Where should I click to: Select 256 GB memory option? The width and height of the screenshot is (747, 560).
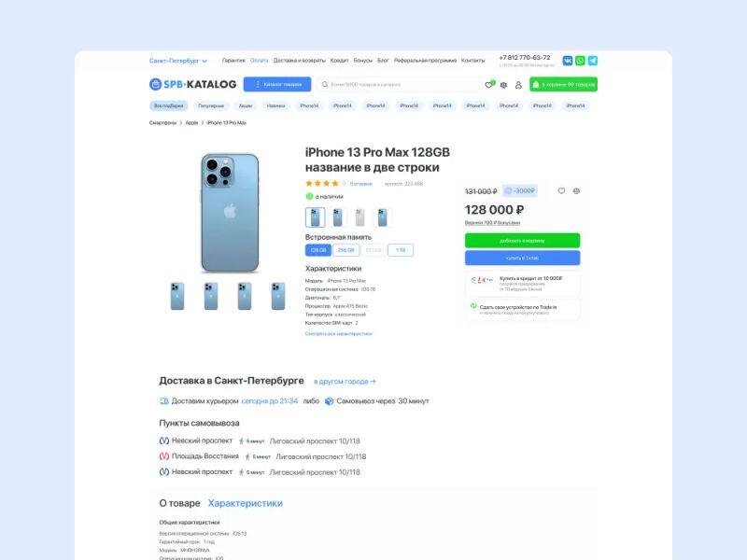tap(345, 250)
